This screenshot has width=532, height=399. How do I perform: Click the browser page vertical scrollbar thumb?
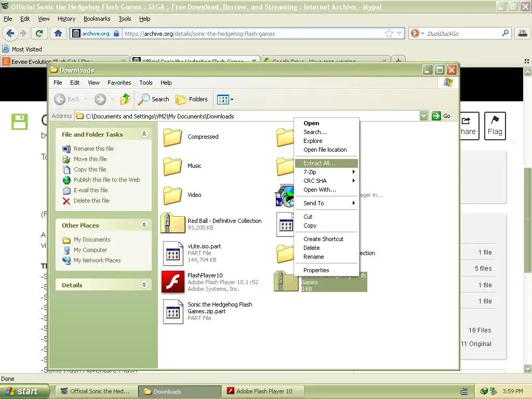point(527,220)
